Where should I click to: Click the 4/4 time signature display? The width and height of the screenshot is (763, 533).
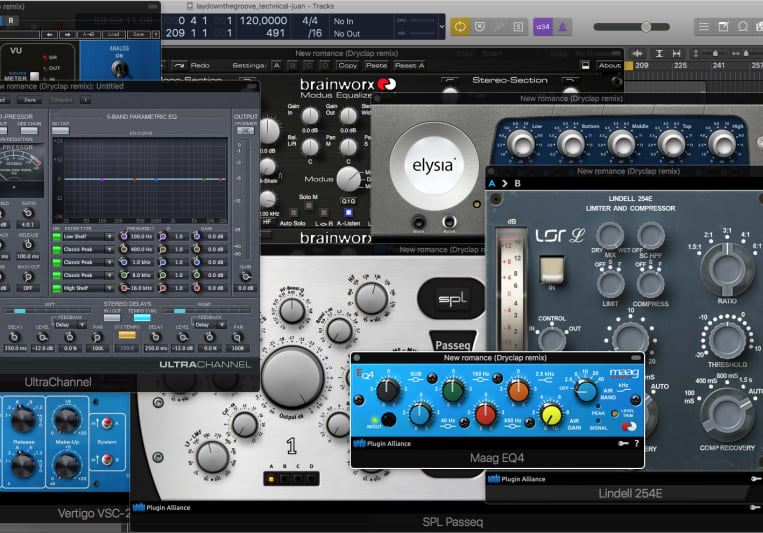pyautogui.click(x=310, y=20)
